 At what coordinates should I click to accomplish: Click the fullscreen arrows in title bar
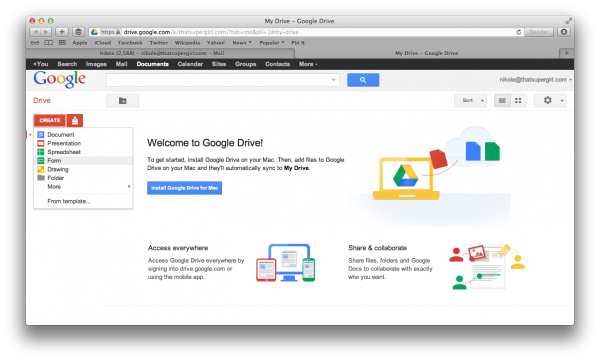[x=569, y=21]
